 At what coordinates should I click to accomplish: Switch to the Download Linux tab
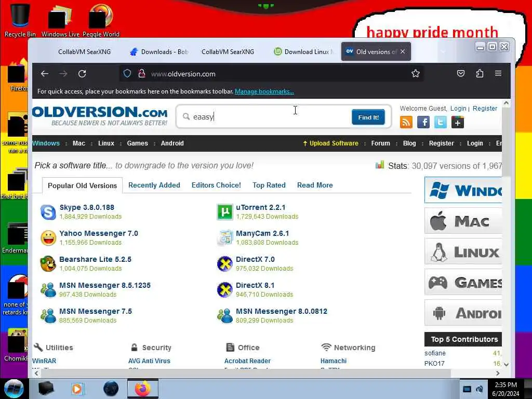pos(303,51)
